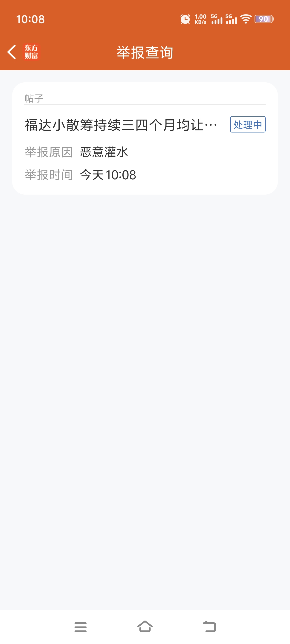Tap the 处理中 status badge
The width and height of the screenshot is (290, 644).
247,124
